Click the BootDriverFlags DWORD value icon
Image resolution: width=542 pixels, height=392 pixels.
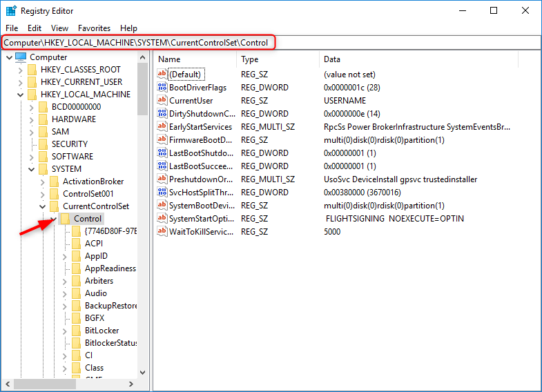coord(162,88)
